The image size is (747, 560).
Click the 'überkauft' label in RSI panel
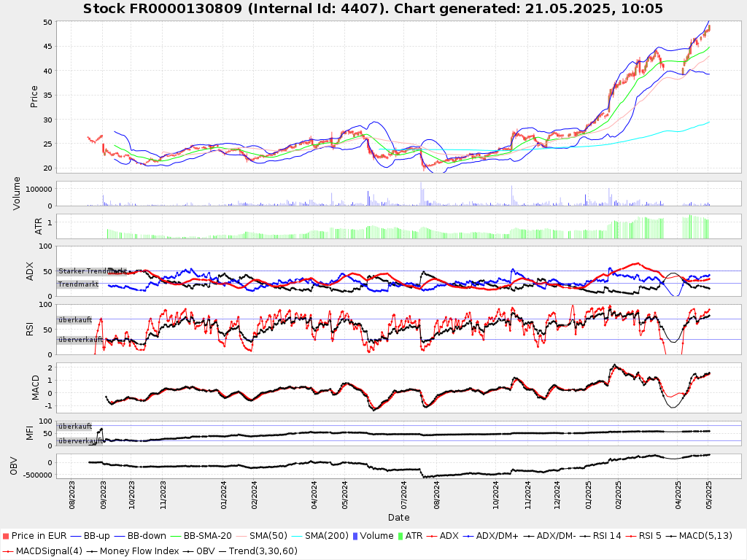[75, 320]
